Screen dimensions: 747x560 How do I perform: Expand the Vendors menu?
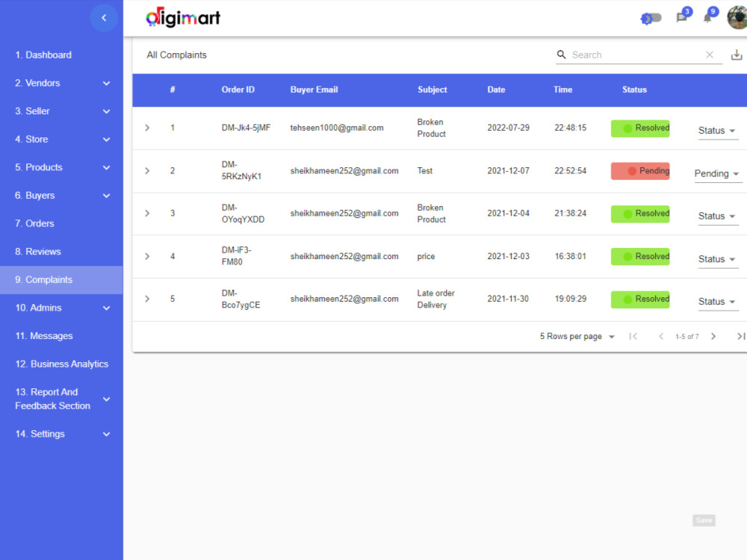(x=61, y=83)
